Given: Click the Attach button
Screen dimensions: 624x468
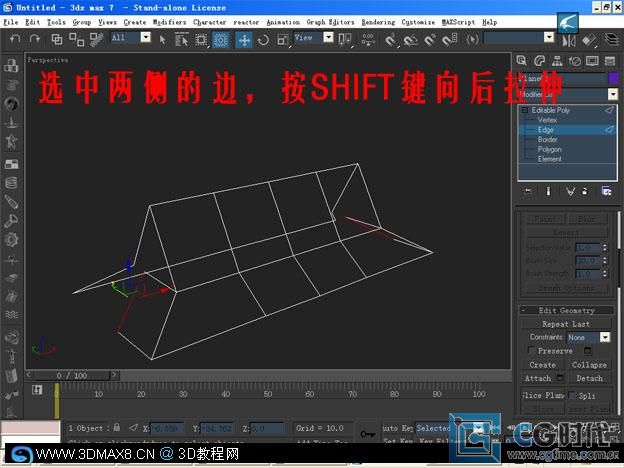Looking at the screenshot, I should pyautogui.click(x=538, y=378).
